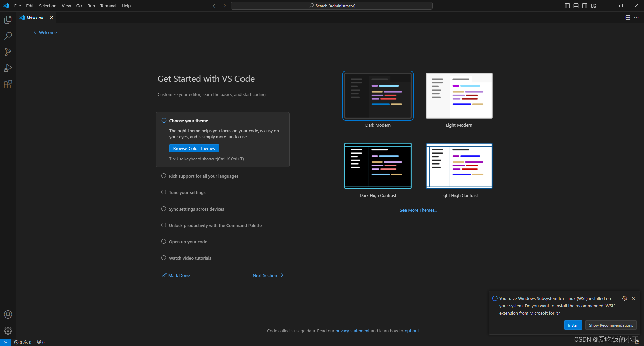Screen dimensions: 644x346
Task: Click the ports forwarded indicator in status bar
Action: 41,342
